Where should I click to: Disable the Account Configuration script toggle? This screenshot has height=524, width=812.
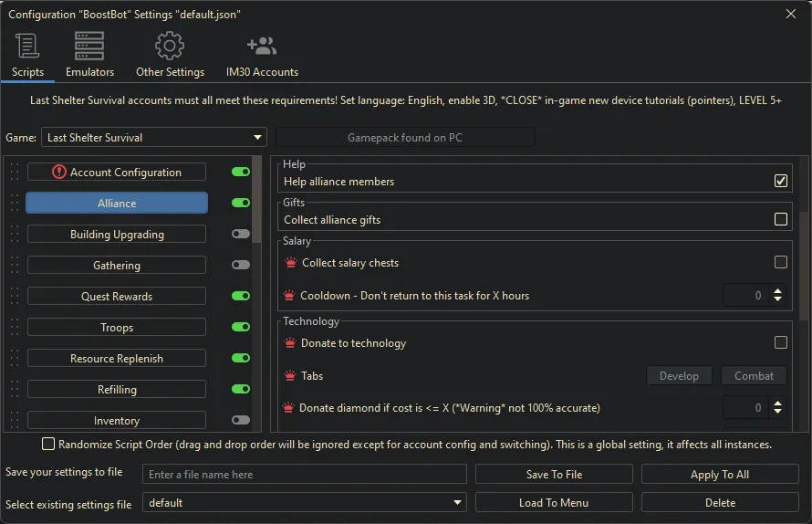coord(241,172)
